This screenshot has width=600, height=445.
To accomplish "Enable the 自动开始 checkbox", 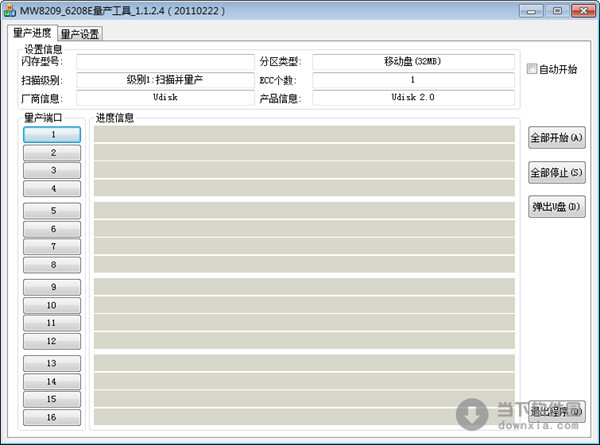I will (532, 69).
